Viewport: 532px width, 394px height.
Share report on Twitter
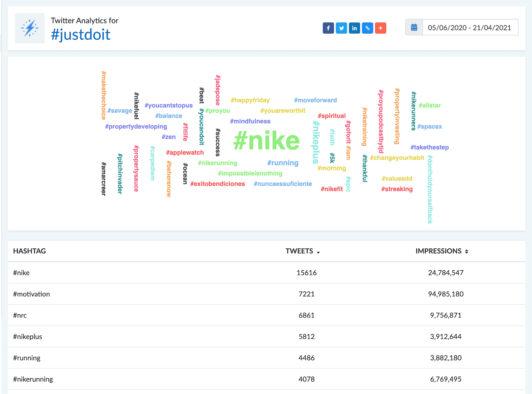[342, 28]
